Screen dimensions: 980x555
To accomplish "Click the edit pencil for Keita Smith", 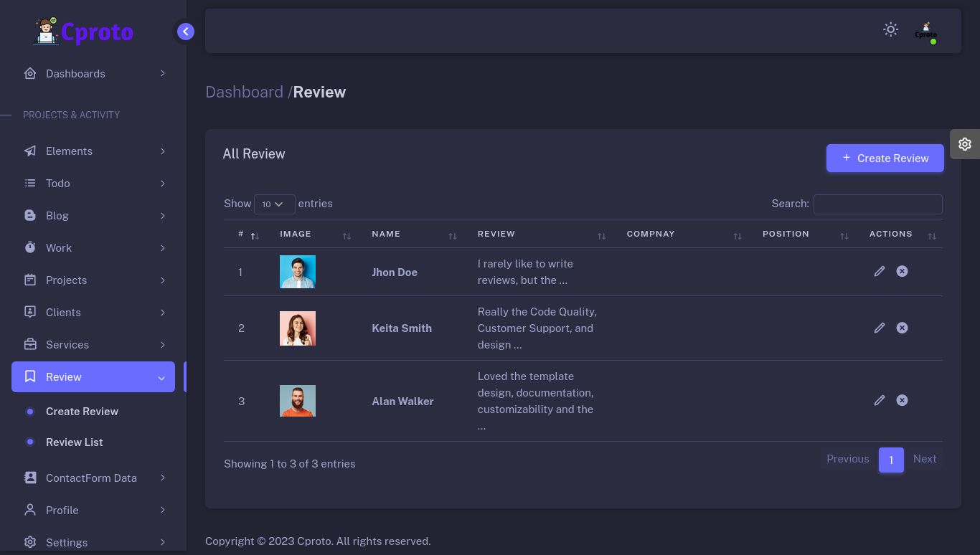I will [879, 328].
